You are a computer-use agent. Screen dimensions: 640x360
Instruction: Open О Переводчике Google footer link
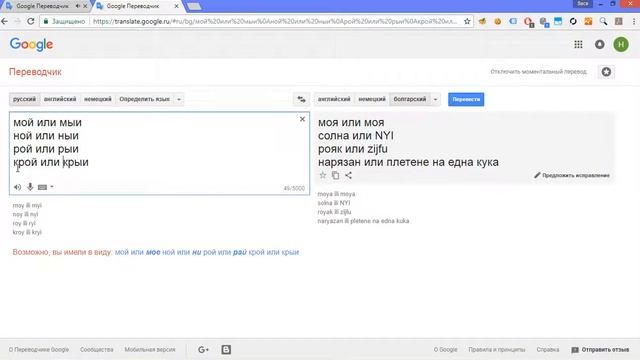39,350
